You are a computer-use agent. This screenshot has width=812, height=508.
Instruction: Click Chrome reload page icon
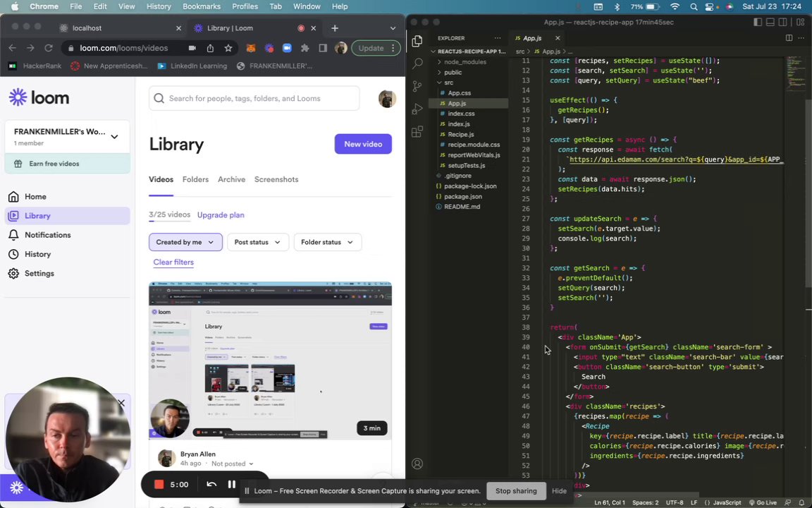48,48
